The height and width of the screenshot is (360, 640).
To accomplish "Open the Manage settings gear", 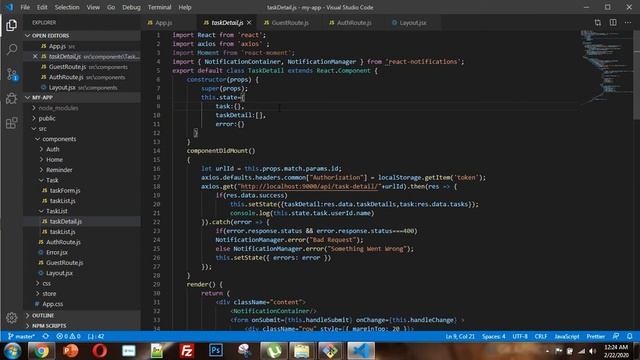I will click(x=11, y=318).
